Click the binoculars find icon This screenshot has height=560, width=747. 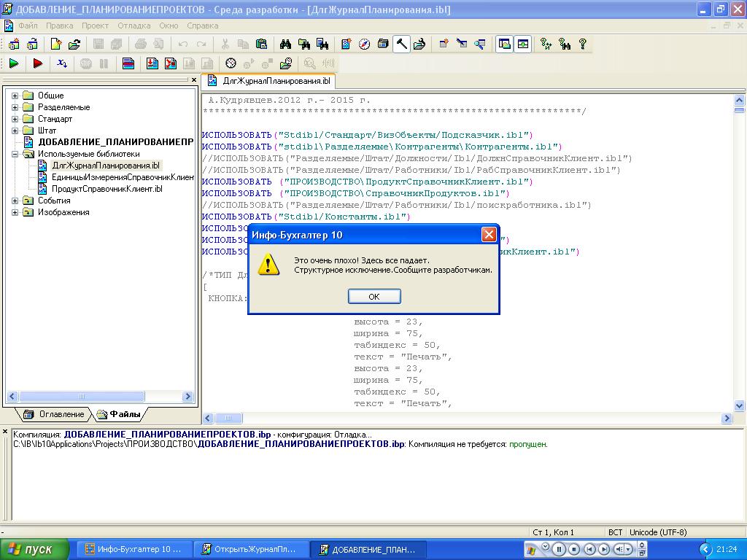click(x=285, y=44)
